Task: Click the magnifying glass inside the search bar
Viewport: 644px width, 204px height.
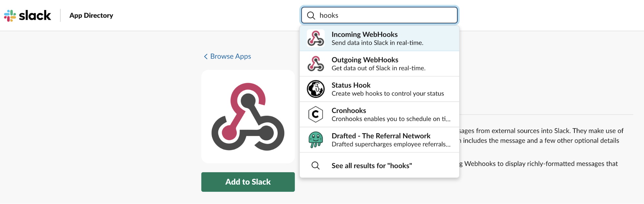Action: [311, 15]
